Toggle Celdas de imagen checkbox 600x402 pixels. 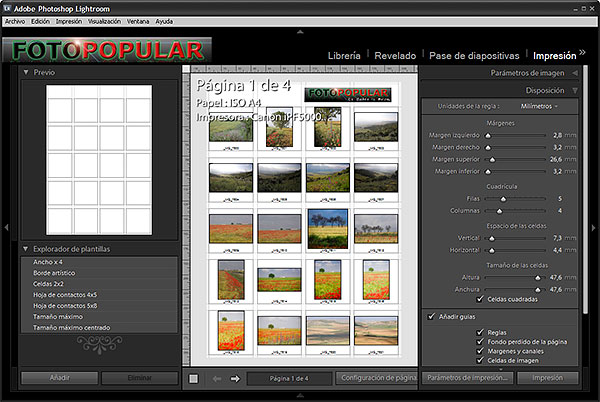click(480, 360)
